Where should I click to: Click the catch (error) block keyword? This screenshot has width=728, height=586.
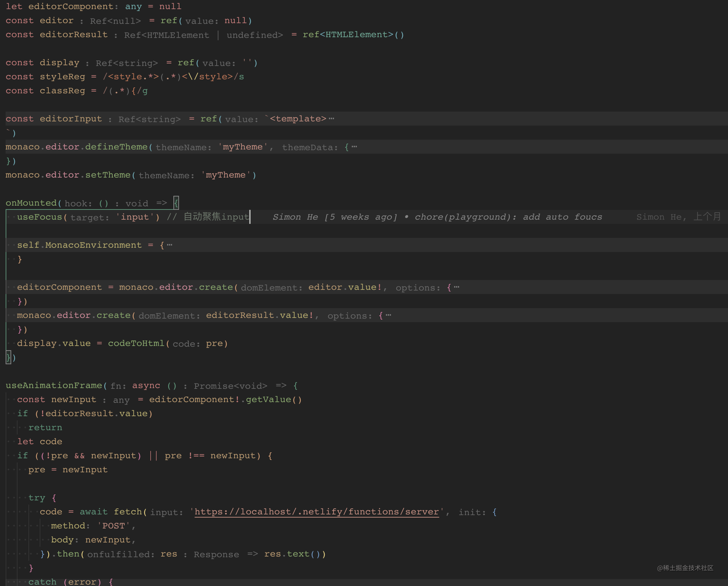tap(42, 581)
